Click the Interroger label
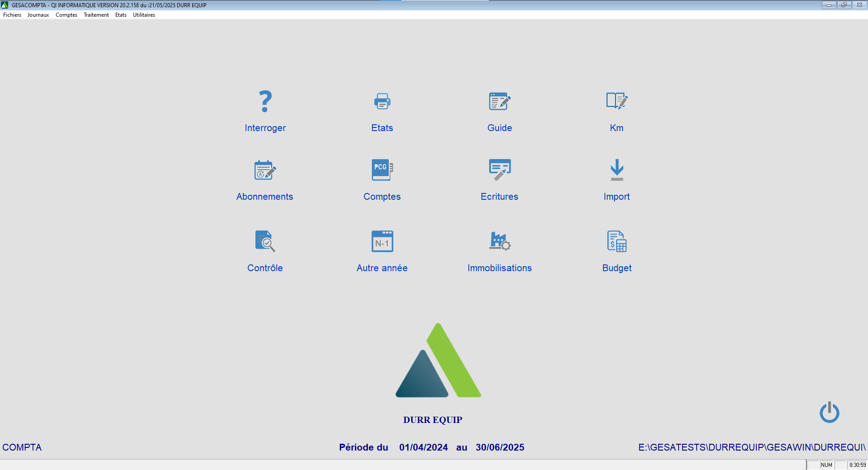The image size is (868, 470). click(265, 128)
